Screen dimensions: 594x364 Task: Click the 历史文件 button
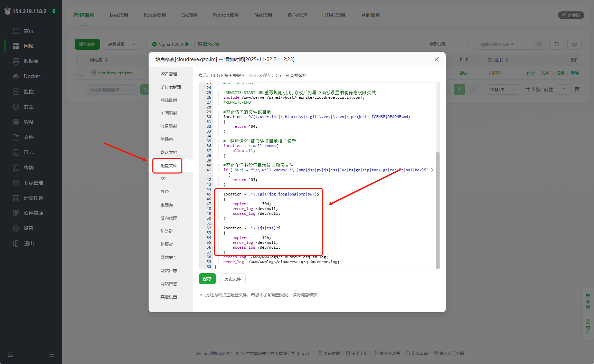(233, 279)
